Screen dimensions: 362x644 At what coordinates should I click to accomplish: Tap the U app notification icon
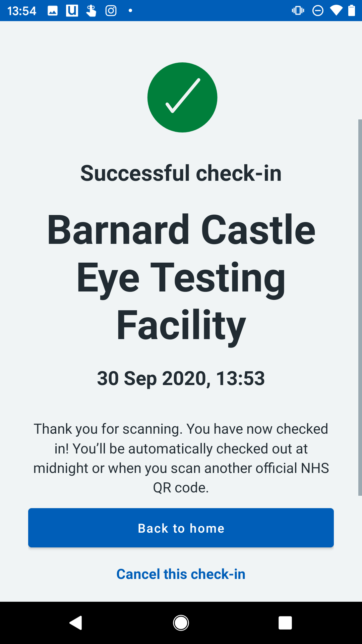pyautogui.click(x=72, y=11)
